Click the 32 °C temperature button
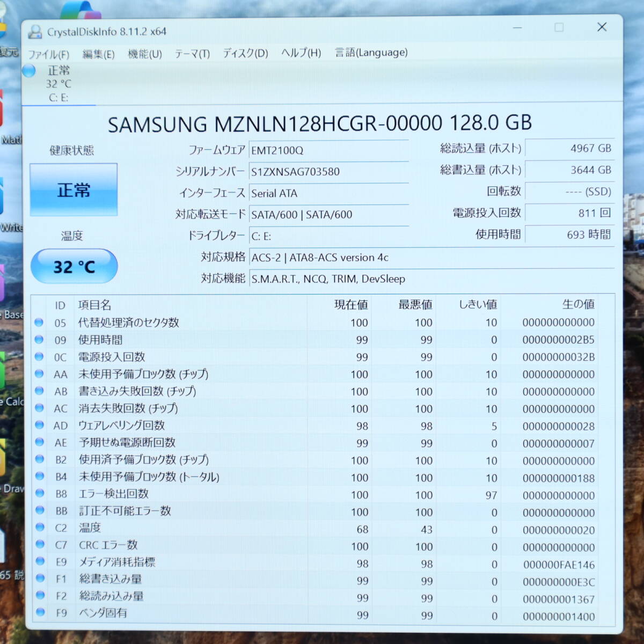Screen dimensions: 644x644 point(74,266)
